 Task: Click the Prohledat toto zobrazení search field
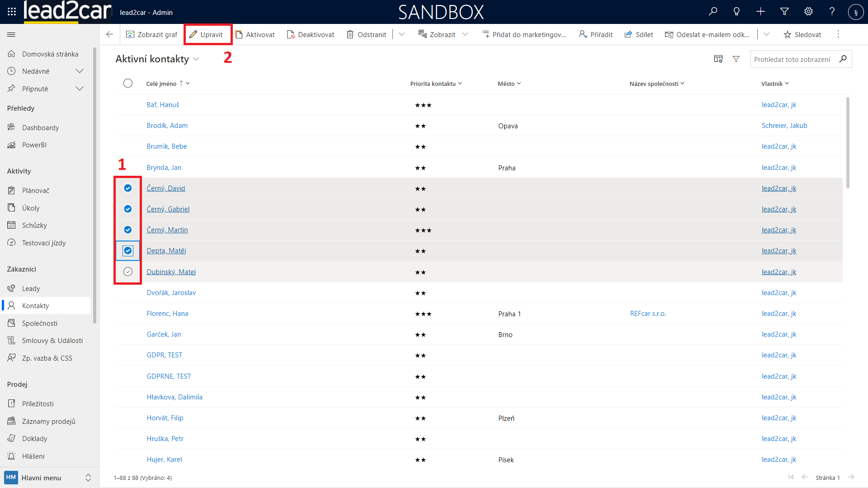point(792,59)
